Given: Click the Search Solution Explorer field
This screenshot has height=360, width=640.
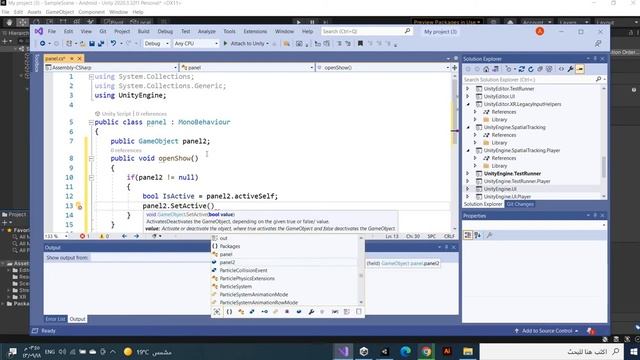Looking at the screenshot, I should click(533, 79).
